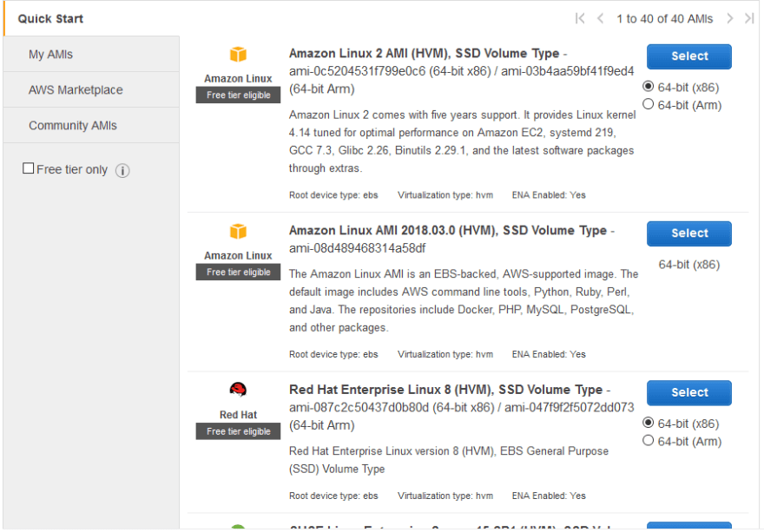Go to next page of AMIs
This screenshot has height=532, width=764.
tap(729, 18)
